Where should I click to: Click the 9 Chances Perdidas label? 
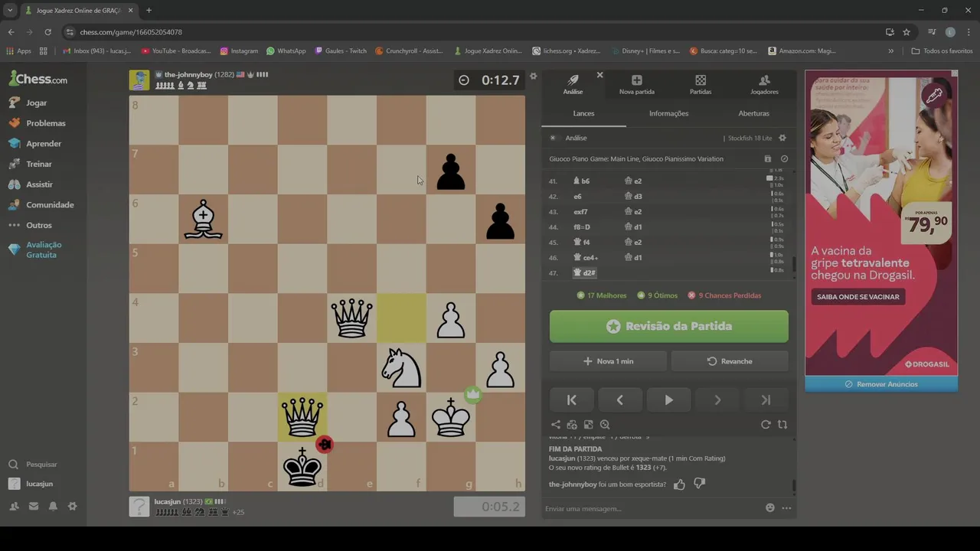pyautogui.click(x=724, y=295)
